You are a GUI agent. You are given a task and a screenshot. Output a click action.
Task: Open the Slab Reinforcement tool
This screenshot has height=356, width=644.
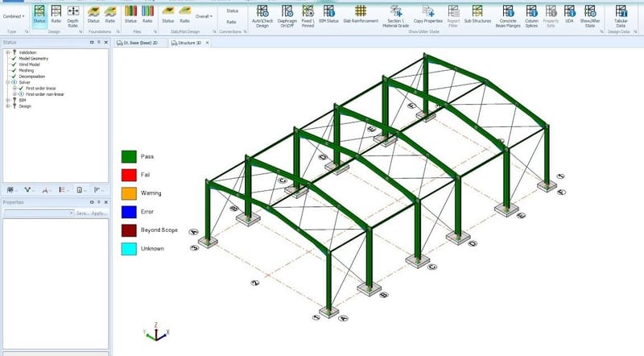(361, 14)
